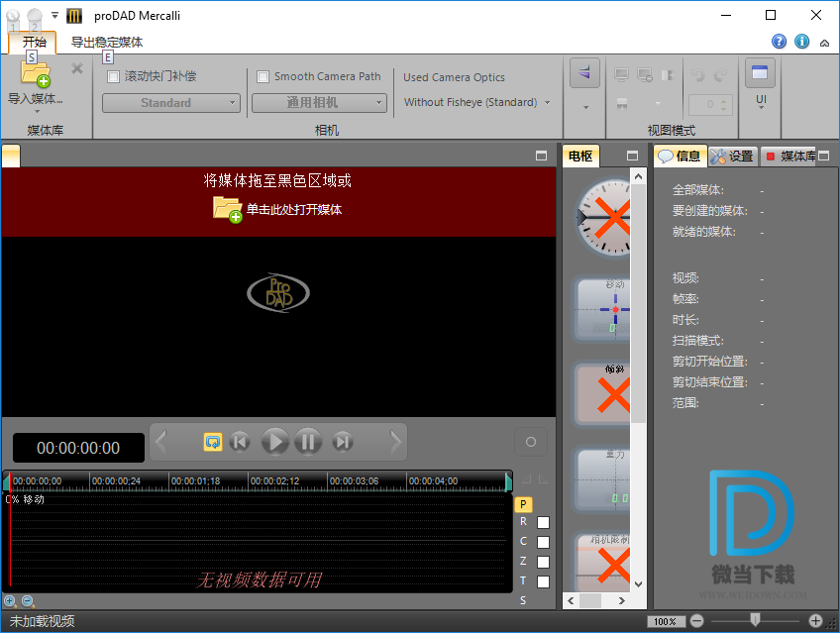The image size is (840, 633).
Task: Open the 通用相机 camera dropdown
Action: pos(319,103)
